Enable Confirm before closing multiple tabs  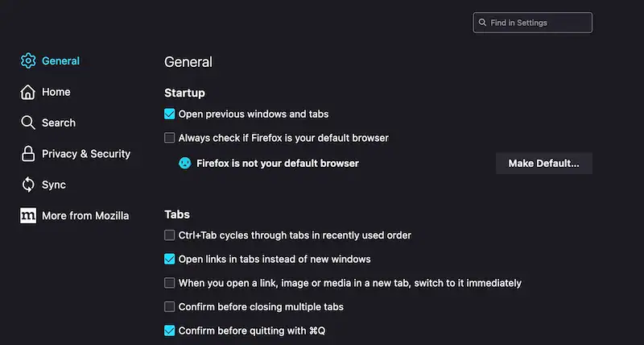click(170, 307)
